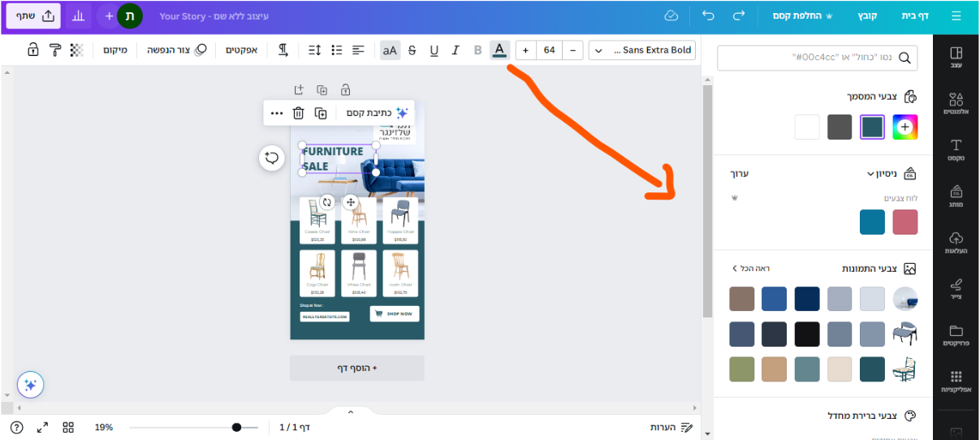
Task: Toggle the transparency checkerboard control
Action: pos(76,50)
